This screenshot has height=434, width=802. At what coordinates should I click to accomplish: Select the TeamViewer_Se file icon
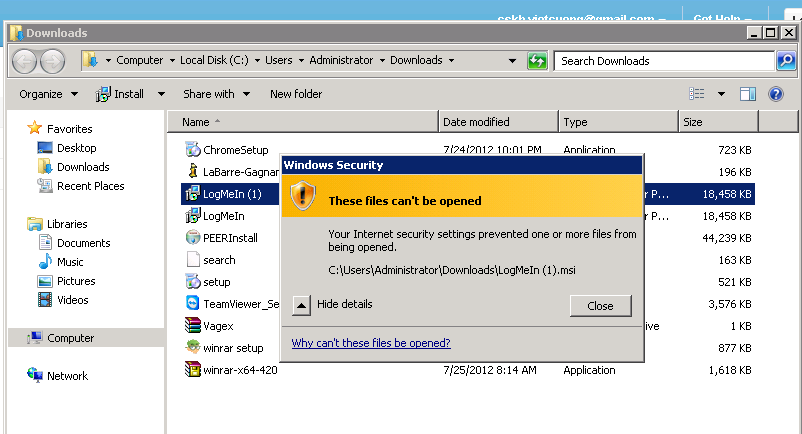click(x=192, y=304)
